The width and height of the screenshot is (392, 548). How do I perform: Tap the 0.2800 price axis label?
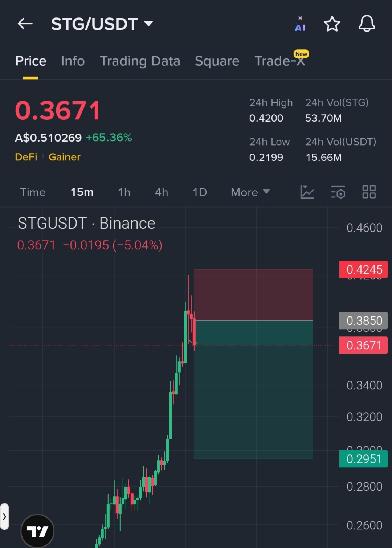[x=364, y=487]
